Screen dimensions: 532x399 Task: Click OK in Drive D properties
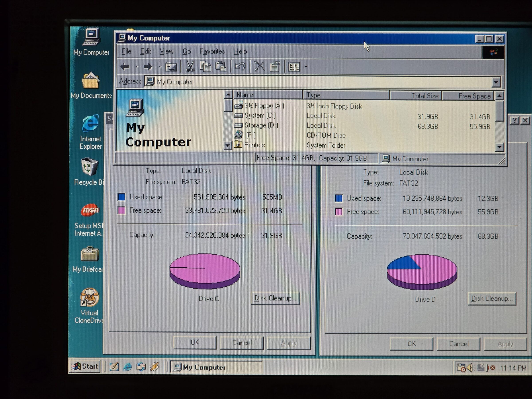click(411, 344)
